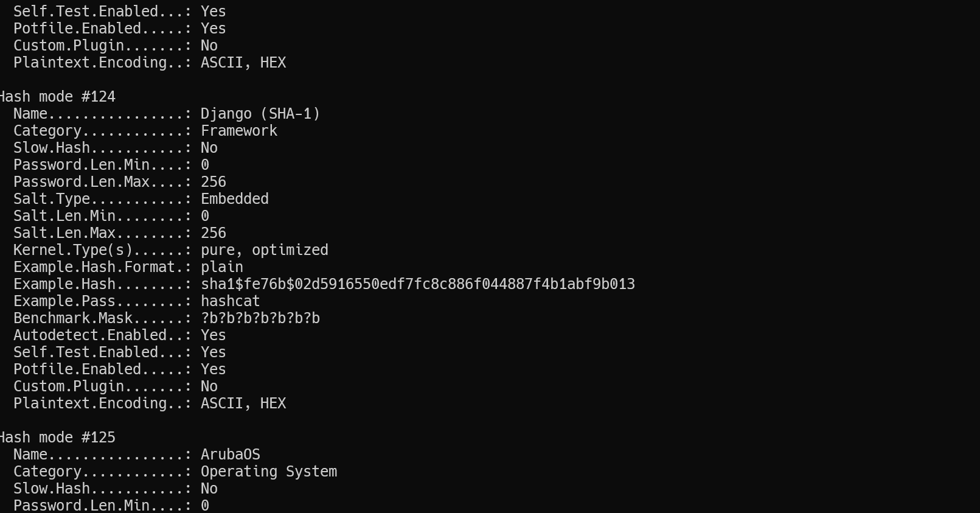Click the Operating System category value
Viewport: 980px width, 513px height.
click(x=269, y=472)
